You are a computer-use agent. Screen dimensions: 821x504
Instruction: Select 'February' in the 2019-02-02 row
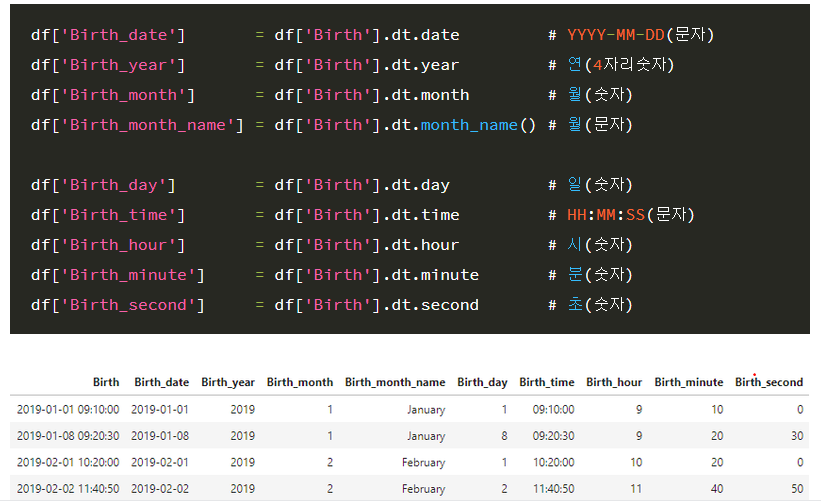tap(424, 489)
